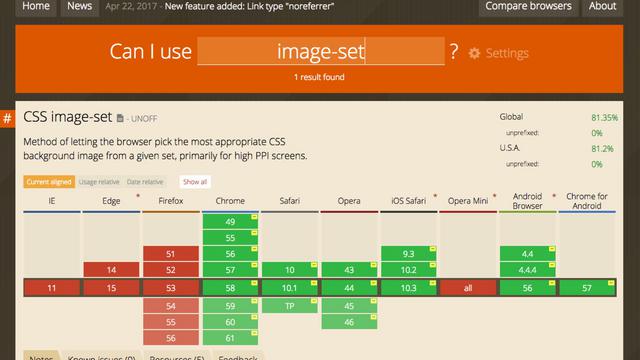640x360 pixels.
Task: Select the Firefox 53 support cell
Action: click(171, 288)
